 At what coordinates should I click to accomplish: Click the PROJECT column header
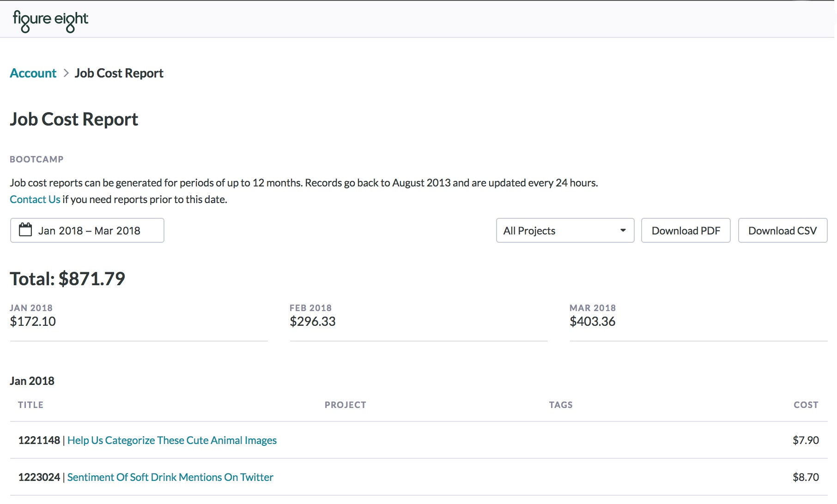(x=345, y=405)
